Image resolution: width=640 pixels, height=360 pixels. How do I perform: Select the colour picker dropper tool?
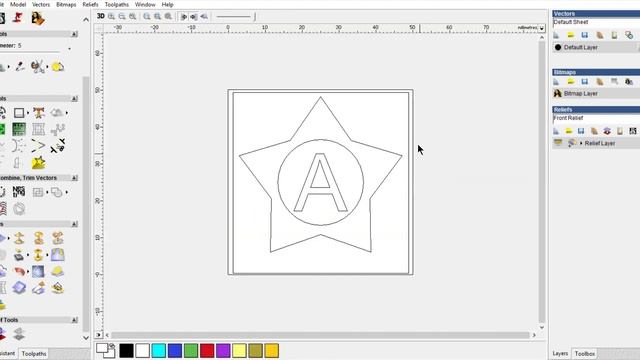tap(20, 67)
